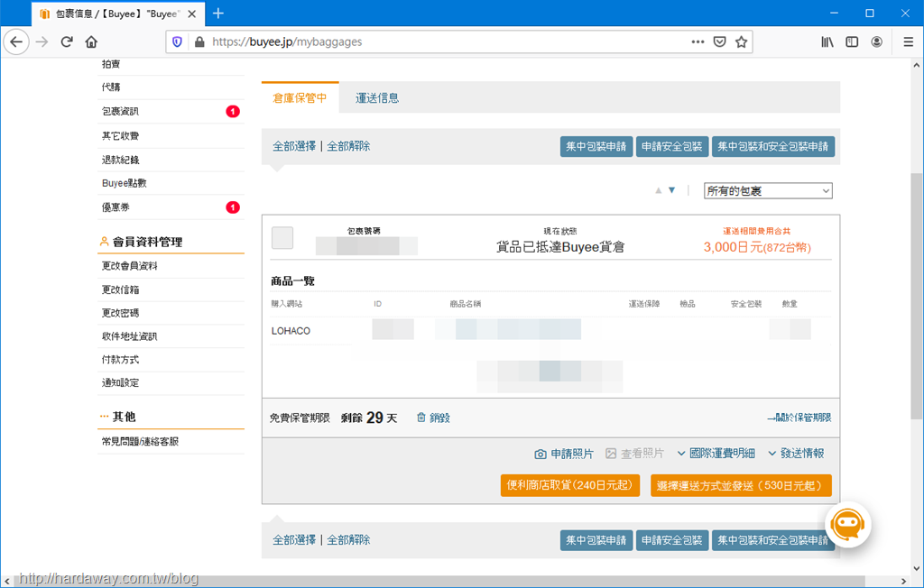Viewport: 924px width, 588px height.
Task: Expand 國際運費明細 details
Action: [x=716, y=453]
